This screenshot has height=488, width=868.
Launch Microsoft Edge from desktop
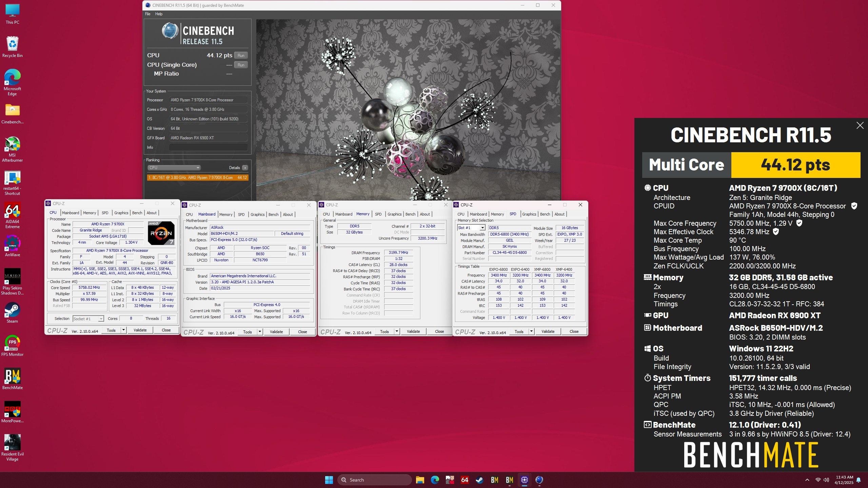tap(13, 82)
